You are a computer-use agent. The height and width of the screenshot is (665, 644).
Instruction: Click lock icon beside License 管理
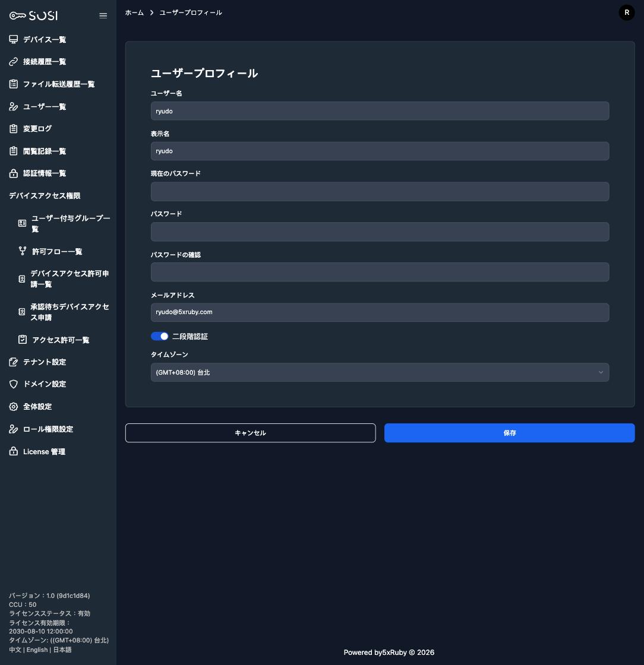(x=14, y=451)
